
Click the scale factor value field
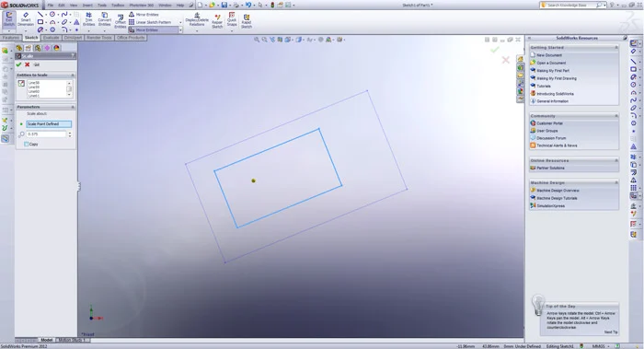46,134
